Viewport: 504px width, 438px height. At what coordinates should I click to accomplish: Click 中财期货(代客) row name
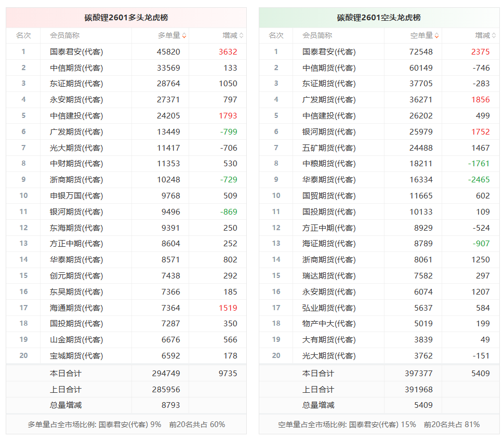[x=76, y=164]
